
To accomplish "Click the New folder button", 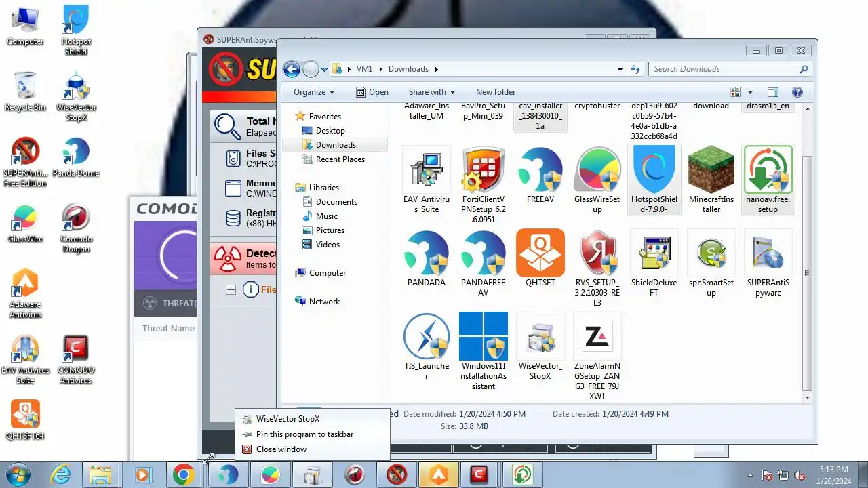I will coord(496,92).
